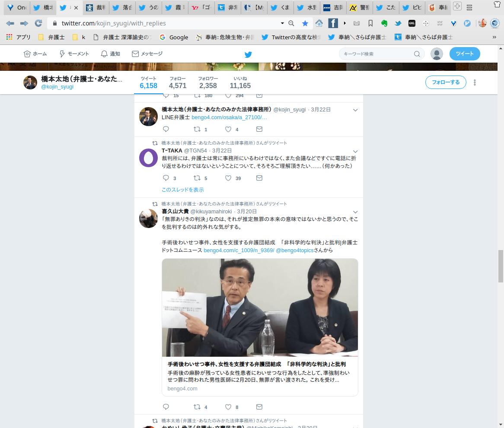
Task: Select the いいね 11,165 profile tab
Action: [x=240, y=82]
